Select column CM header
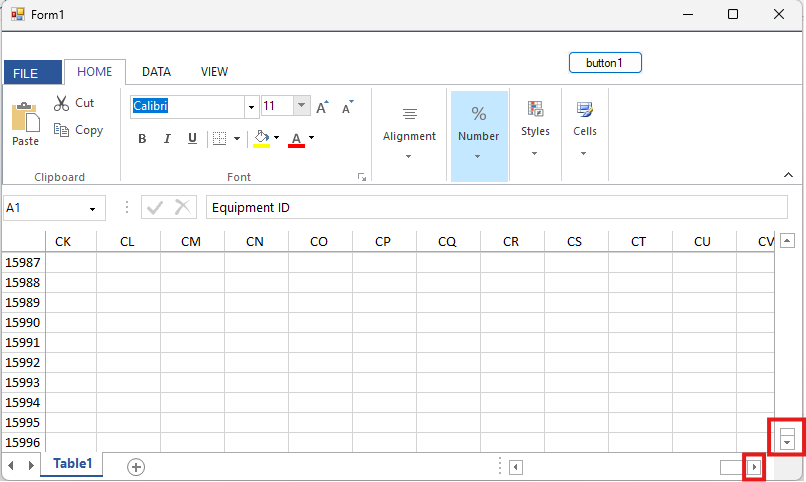The image size is (806, 482). [192, 242]
